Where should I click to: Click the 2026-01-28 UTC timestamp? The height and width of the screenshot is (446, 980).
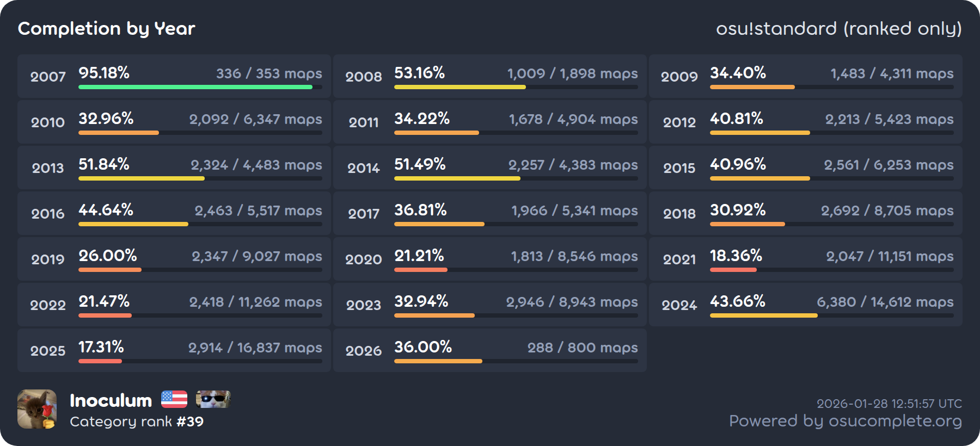click(889, 404)
